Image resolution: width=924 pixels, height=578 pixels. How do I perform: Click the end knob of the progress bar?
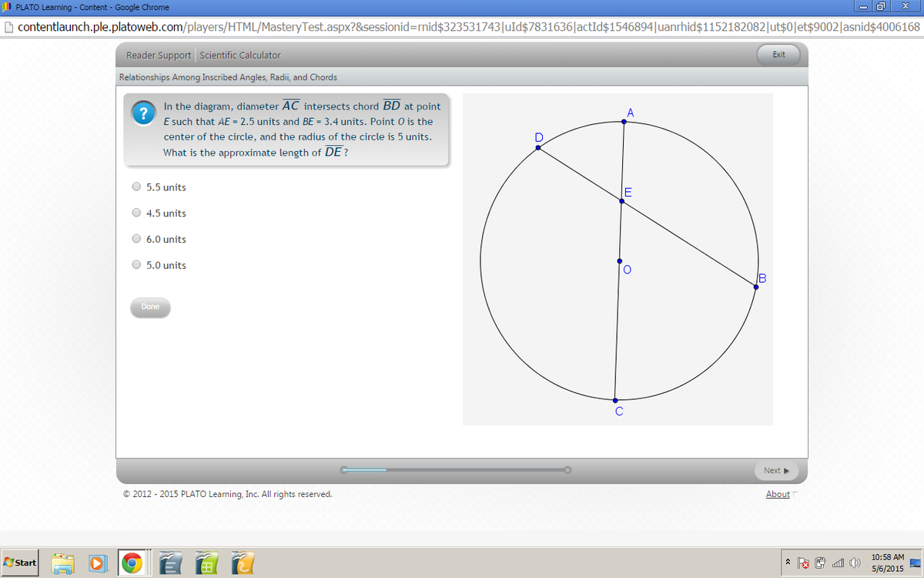coord(568,469)
